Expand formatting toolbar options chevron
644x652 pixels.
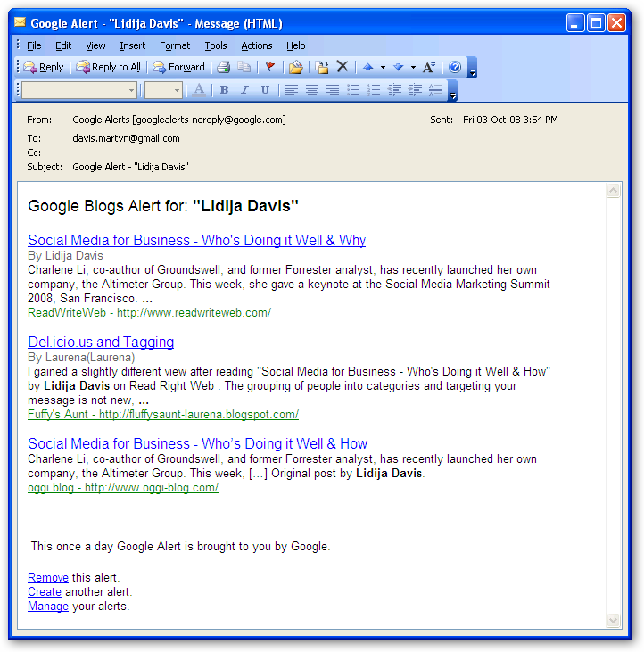point(453,91)
